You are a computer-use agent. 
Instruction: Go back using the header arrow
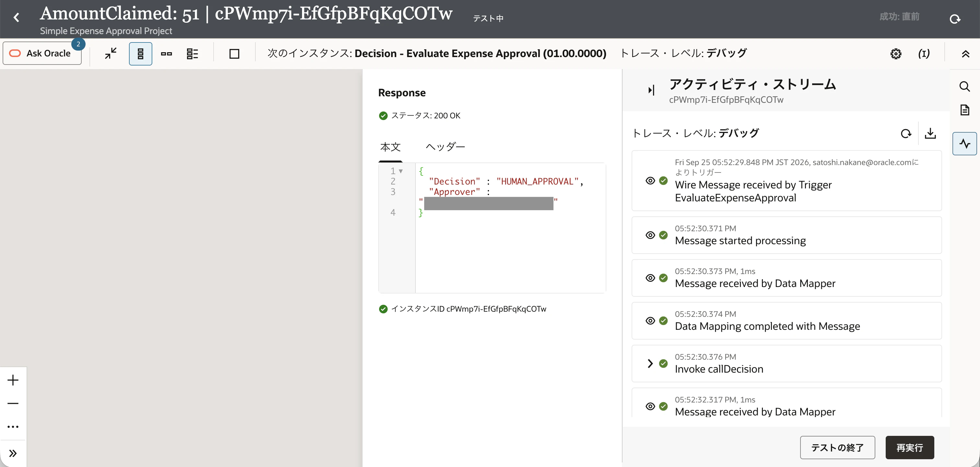16,18
